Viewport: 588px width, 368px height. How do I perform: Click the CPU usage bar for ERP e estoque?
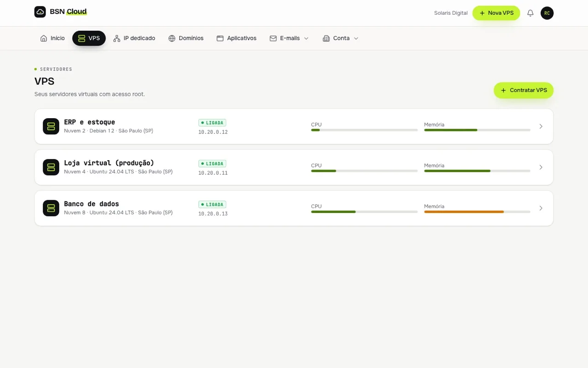pos(364,130)
